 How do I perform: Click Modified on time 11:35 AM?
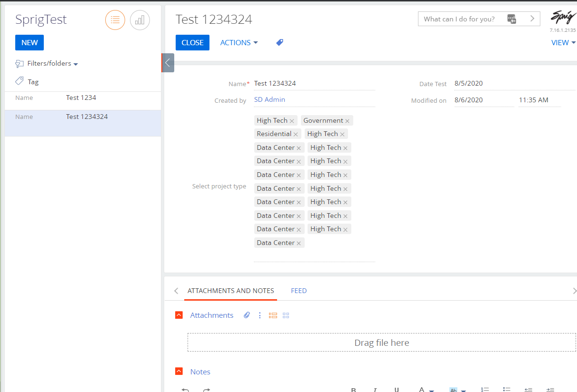pyautogui.click(x=539, y=100)
